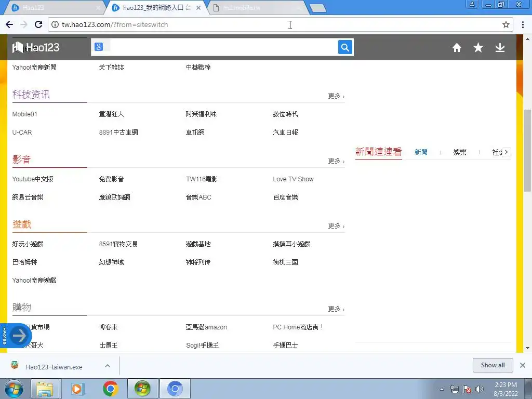The width and height of the screenshot is (532, 399).
Task: Click the browser forward arrow
Action: pos(24,24)
